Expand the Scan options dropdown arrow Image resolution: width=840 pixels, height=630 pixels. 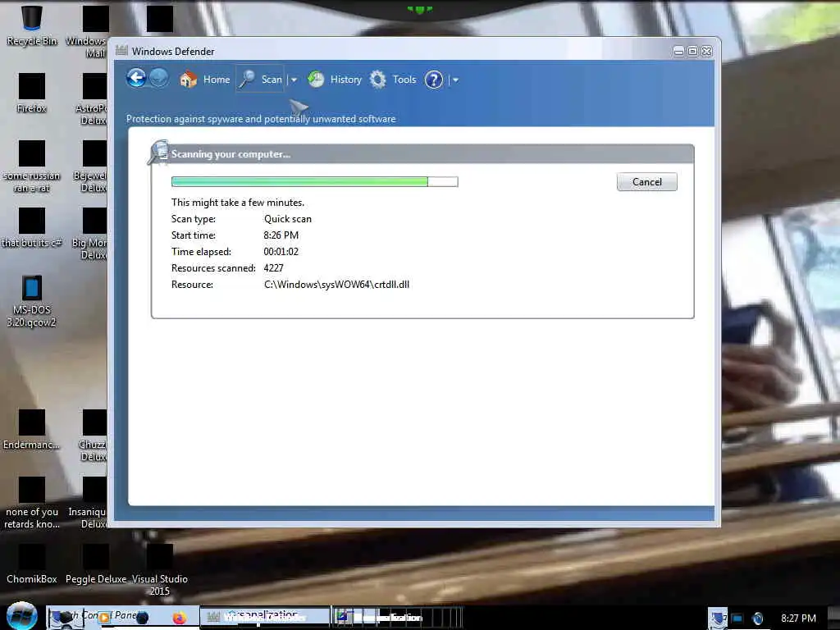coord(294,80)
